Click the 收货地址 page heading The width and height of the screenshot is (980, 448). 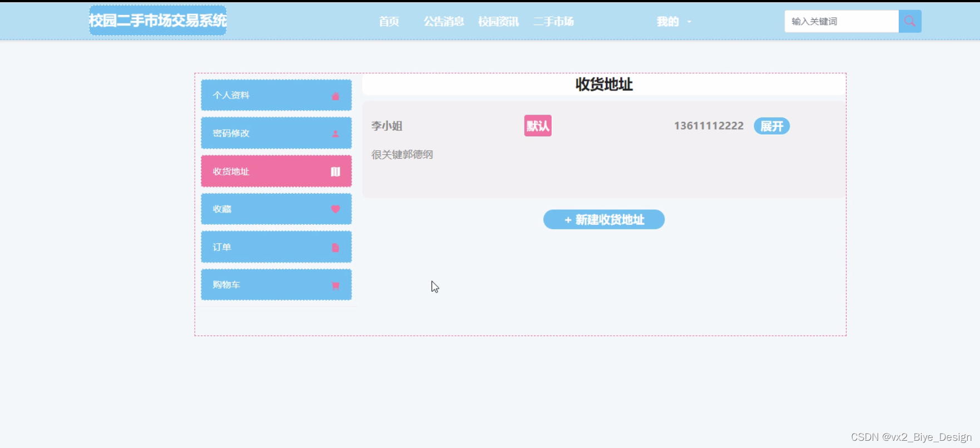point(604,85)
